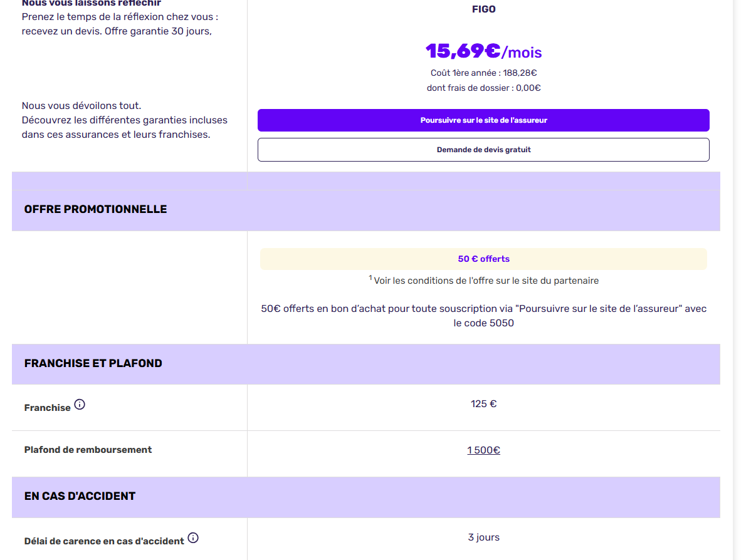Click the info icon next to Franchise

click(80, 405)
